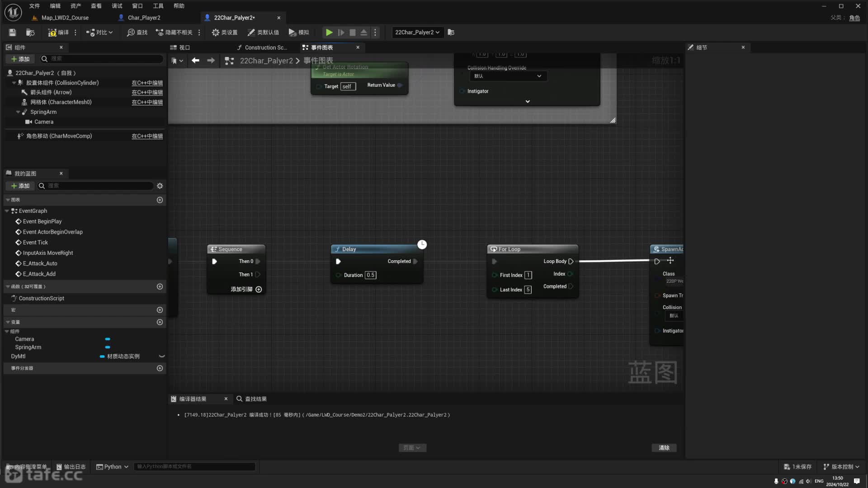Select the Arrow component row
868x488 pixels.
(x=51, y=92)
